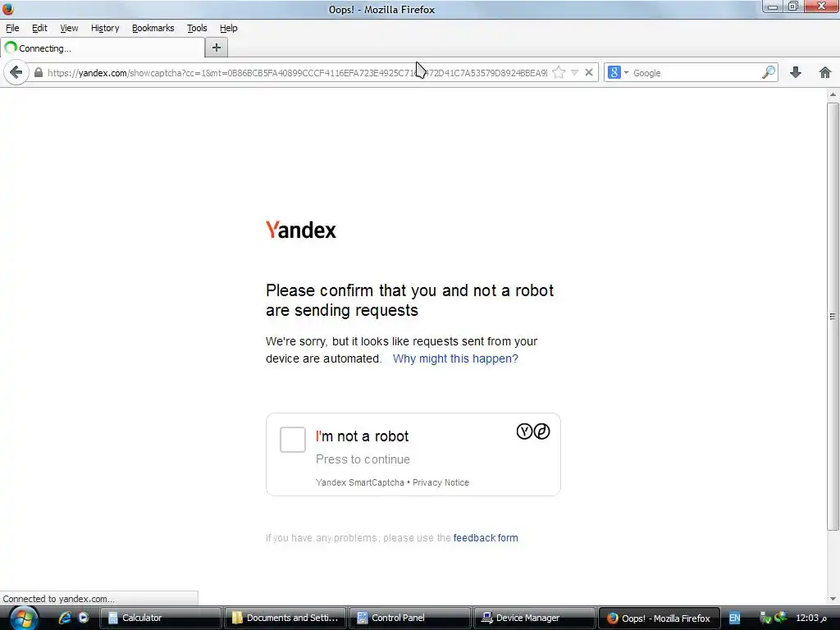The image size is (840, 630).
Task: Click the browser Back arrow button
Action: (x=16, y=72)
